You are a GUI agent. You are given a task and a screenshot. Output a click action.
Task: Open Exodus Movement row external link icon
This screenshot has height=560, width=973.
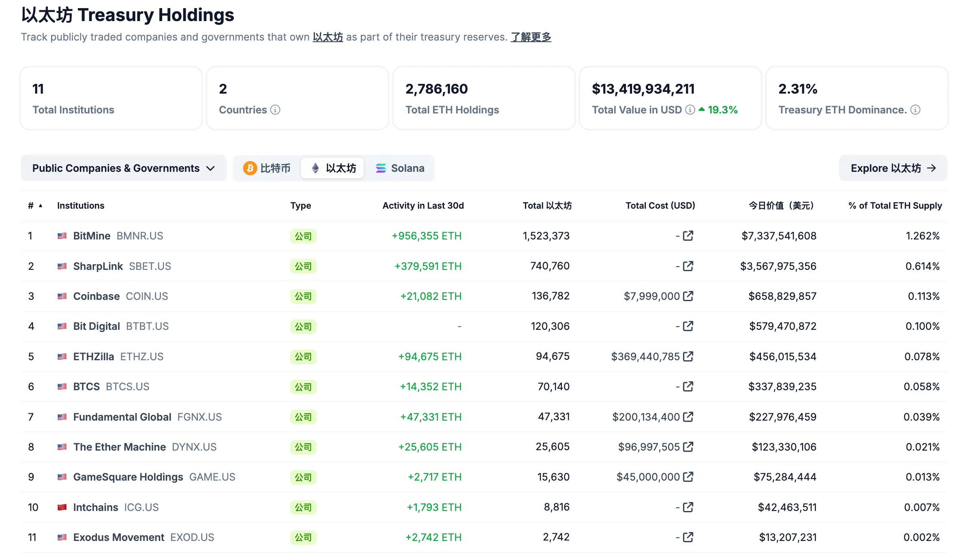pyautogui.click(x=688, y=537)
